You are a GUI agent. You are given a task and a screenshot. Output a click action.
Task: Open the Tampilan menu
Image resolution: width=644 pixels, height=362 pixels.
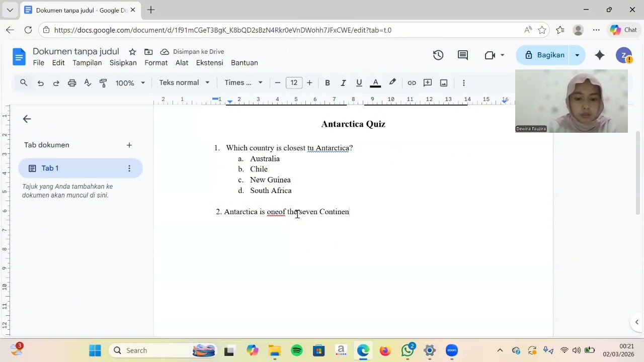(x=87, y=63)
